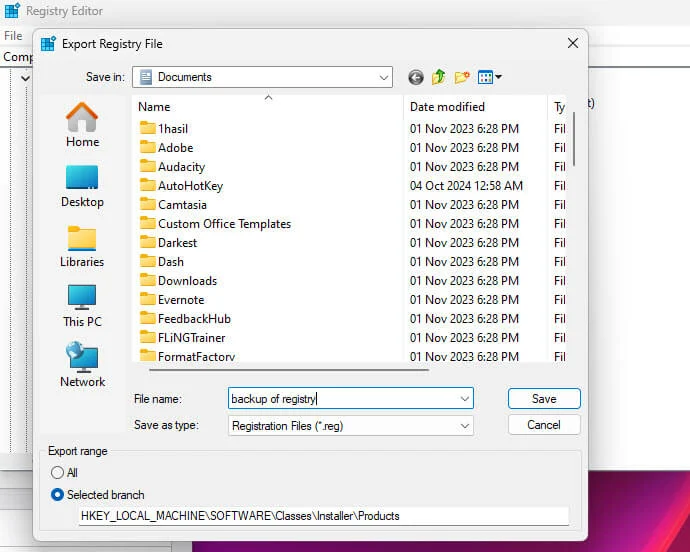Close the Export Registry File dialog
The image size is (690, 552).
[x=573, y=43]
